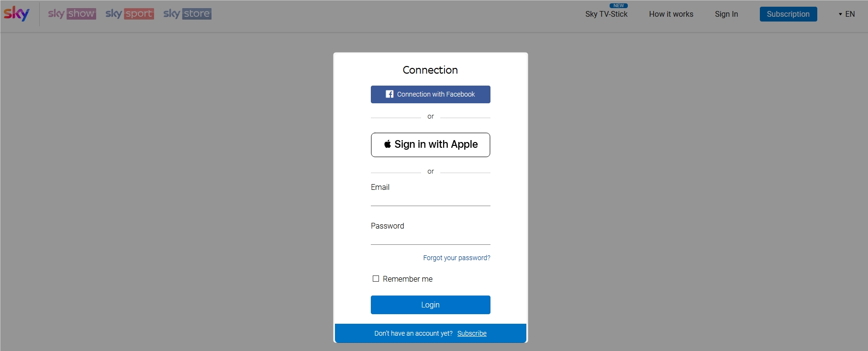Click the Sky logo in header
Image resolution: width=868 pixels, height=351 pixels.
[17, 13]
